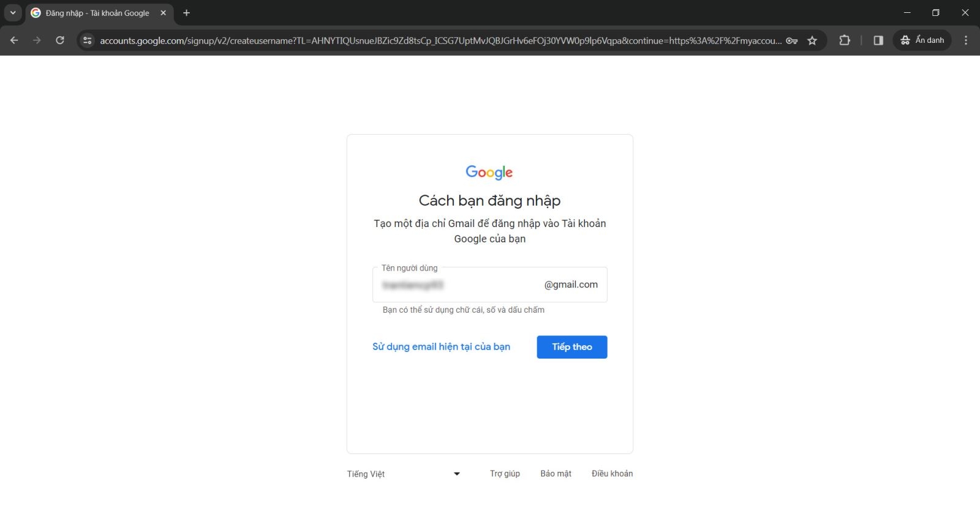Go back to the previous page
Image resolution: width=980 pixels, height=530 pixels.
point(14,40)
